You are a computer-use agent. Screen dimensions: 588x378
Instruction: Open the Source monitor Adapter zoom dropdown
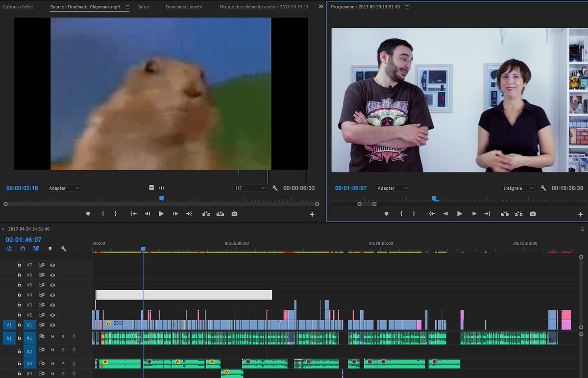coord(64,188)
